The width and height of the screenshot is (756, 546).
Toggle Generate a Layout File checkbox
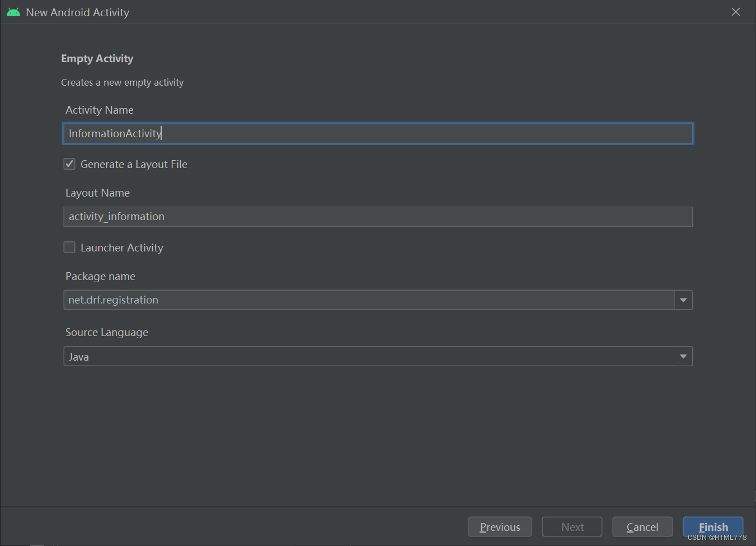click(69, 164)
